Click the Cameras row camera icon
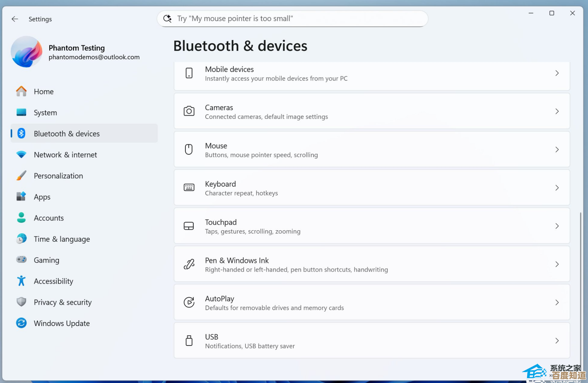 coord(189,111)
